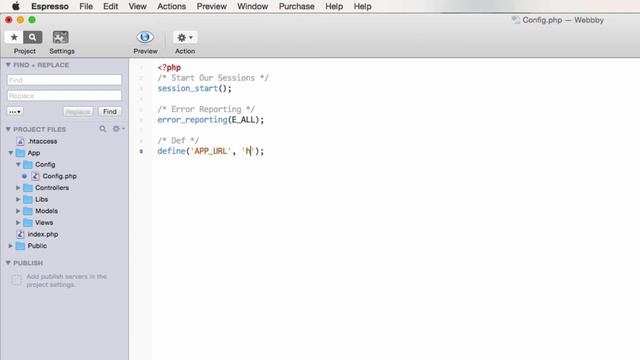Viewport: 640px width, 360px height.
Task: Select the index.php file
Action: pos(42,234)
